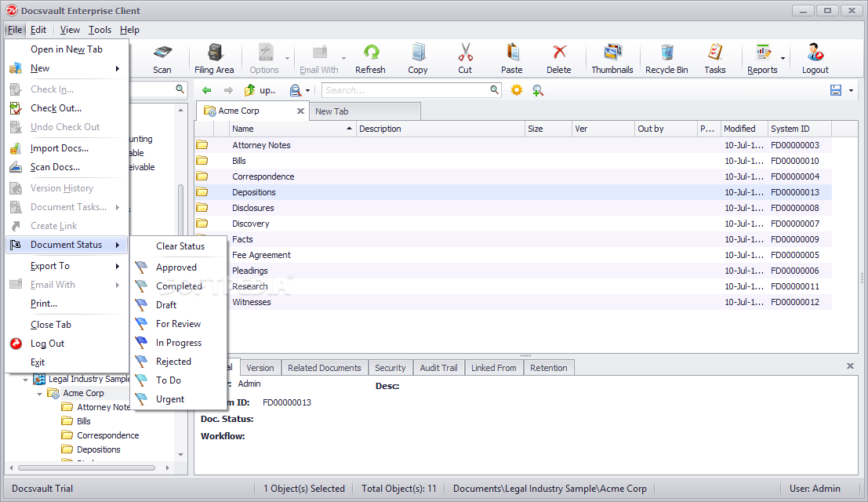The image size is (868, 502).
Task: Set status to For Review
Action: coord(180,324)
